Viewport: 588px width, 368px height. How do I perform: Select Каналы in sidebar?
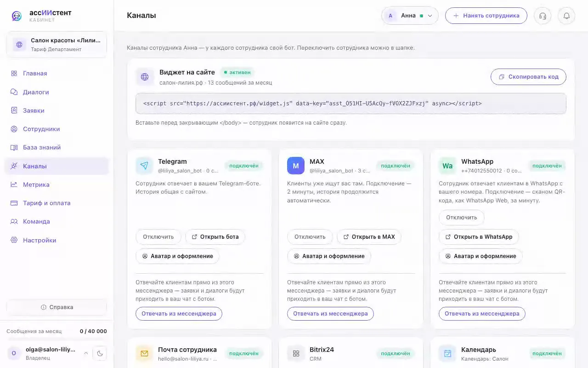point(57,166)
